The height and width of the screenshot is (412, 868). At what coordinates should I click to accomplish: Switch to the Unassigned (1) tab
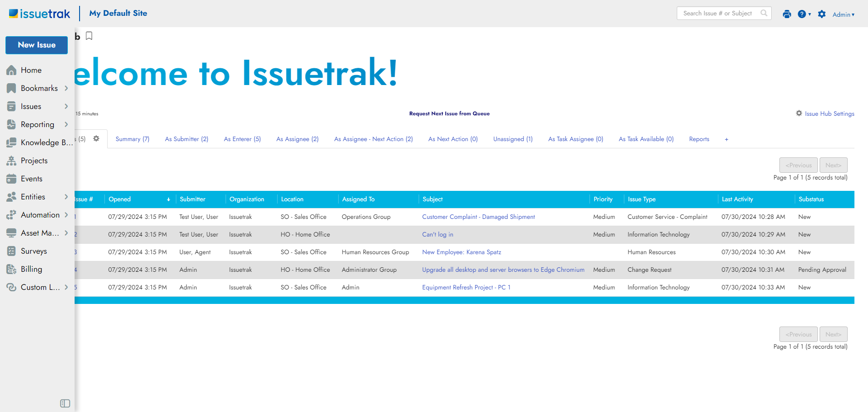pos(513,139)
